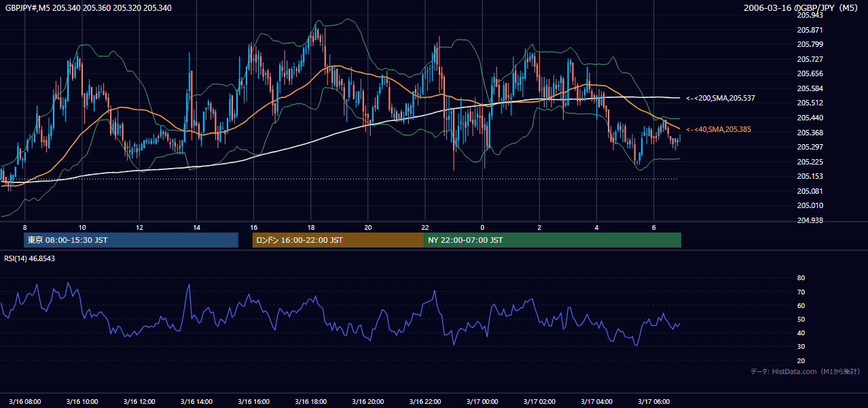Click the bottom date label 3/17 00:00
The image size is (868, 408).
pos(484,401)
